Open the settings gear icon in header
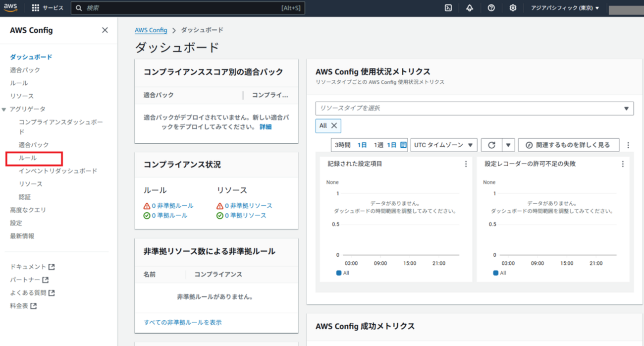This screenshot has height=346, width=644. pyautogui.click(x=513, y=8)
